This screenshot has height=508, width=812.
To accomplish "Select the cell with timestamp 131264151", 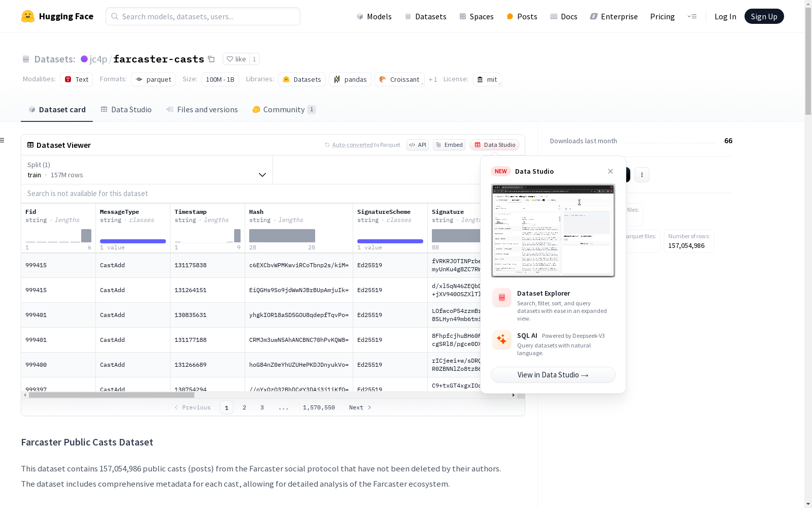I will click(208, 290).
